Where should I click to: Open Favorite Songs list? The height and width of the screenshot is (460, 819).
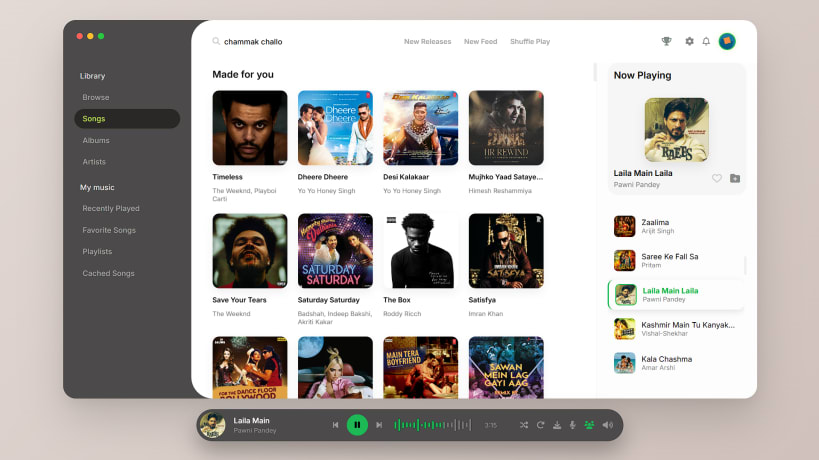[x=109, y=230]
